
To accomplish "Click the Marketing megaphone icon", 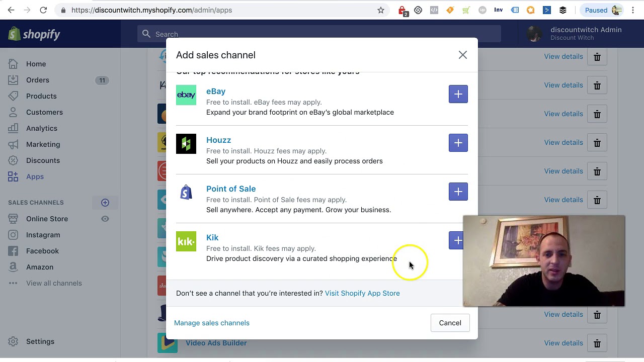I will pyautogui.click(x=13, y=144).
